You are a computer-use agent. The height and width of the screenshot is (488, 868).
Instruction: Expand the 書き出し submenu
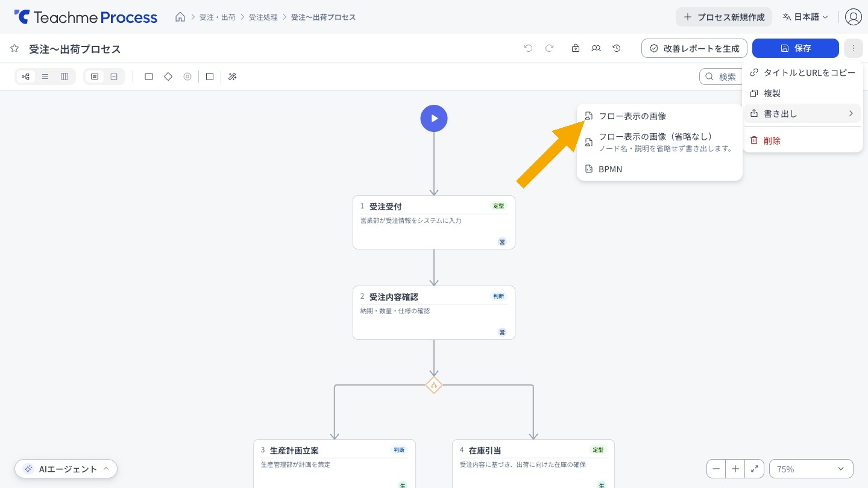point(802,113)
